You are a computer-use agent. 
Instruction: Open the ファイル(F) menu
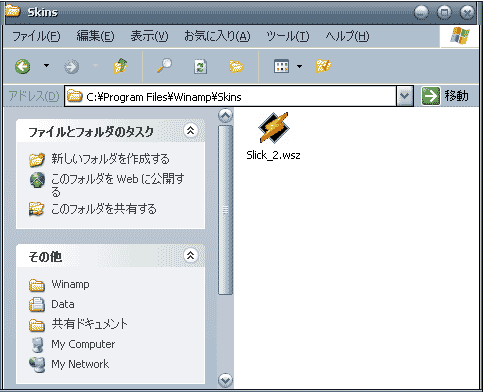point(36,36)
